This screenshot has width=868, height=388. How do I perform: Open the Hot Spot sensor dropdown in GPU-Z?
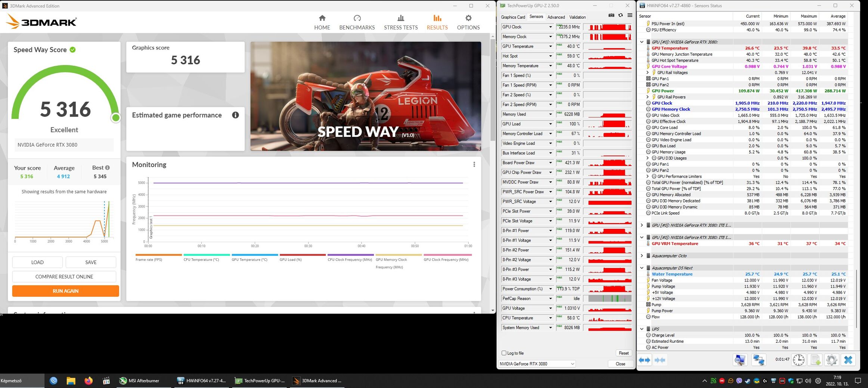tap(551, 56)
